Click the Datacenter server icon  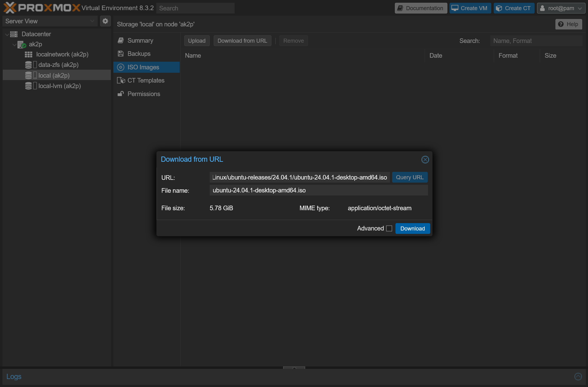click(x=14, y=34)
